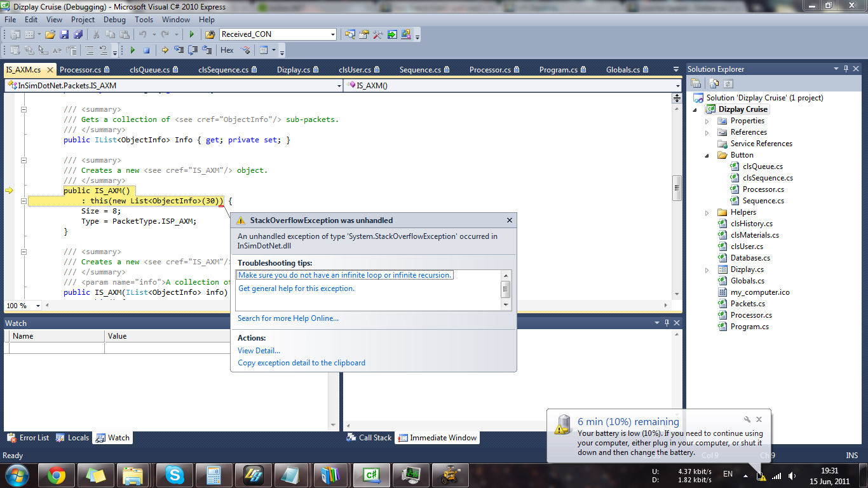This screenshot has height=488, width=868.
Task: Click Copy exception detail to the clipboard
Action: pyautogui.click(x=301, y=363)
